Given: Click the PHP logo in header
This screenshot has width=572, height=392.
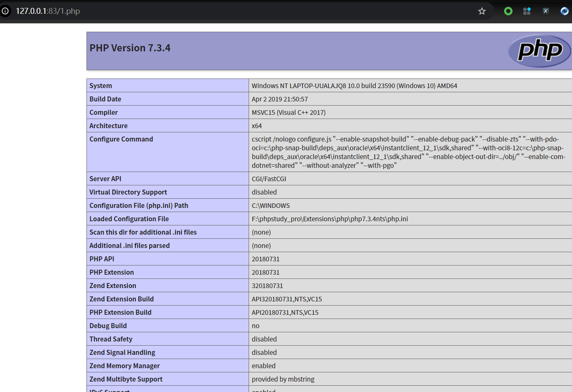Looking at the screenshot, I should [x=540, y=51].
